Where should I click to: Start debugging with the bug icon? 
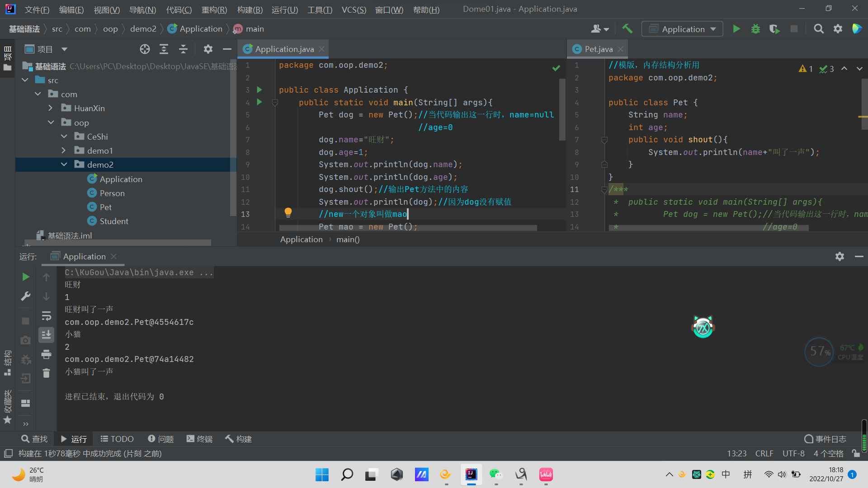click(755, 29)
